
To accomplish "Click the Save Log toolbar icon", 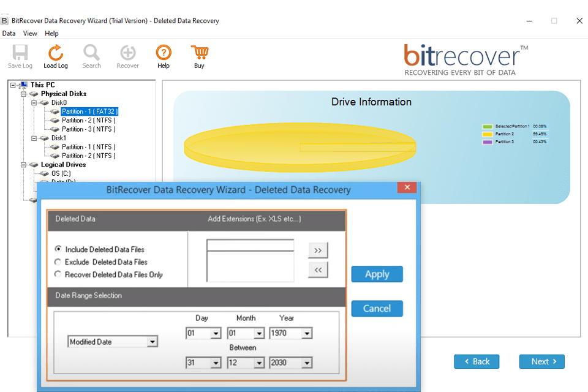I will point(20,53).
